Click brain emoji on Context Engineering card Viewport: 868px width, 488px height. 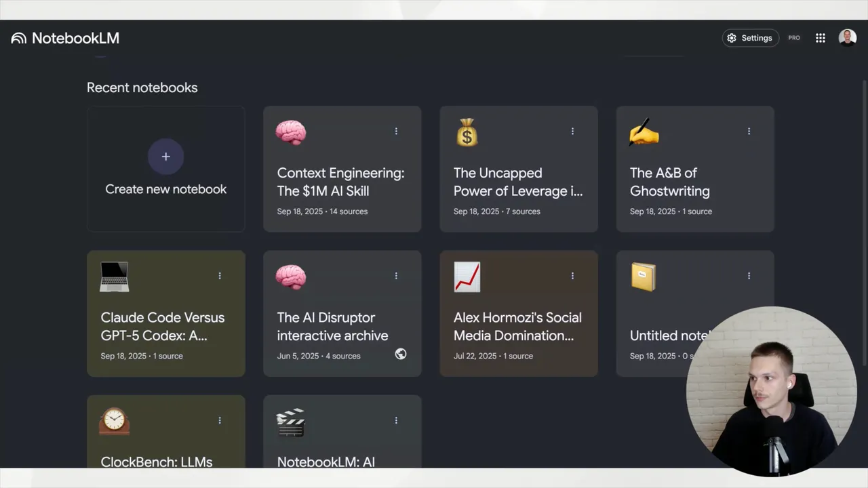point(291,132)
